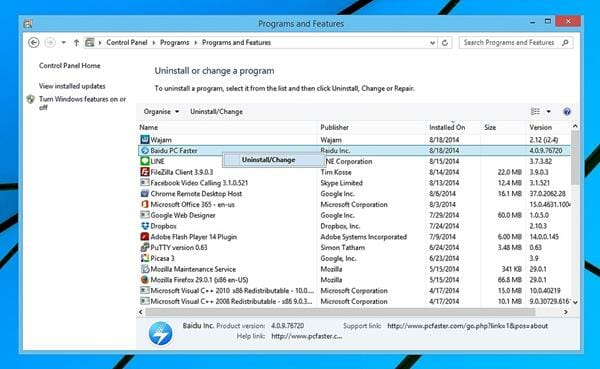The width and height of the screenshot is (600, 369).
Task: Maximize the Programs and Features window
Action: click(x=548, y=21)
